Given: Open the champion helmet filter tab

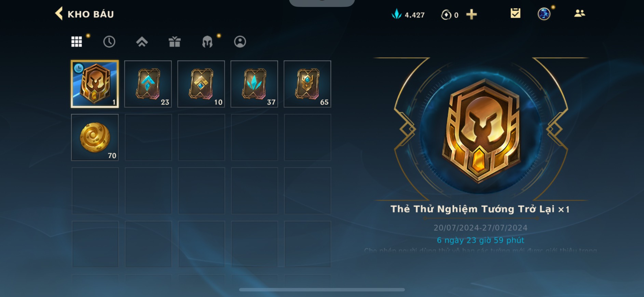Looking at the screenshot, I should (x=207, y=42).
